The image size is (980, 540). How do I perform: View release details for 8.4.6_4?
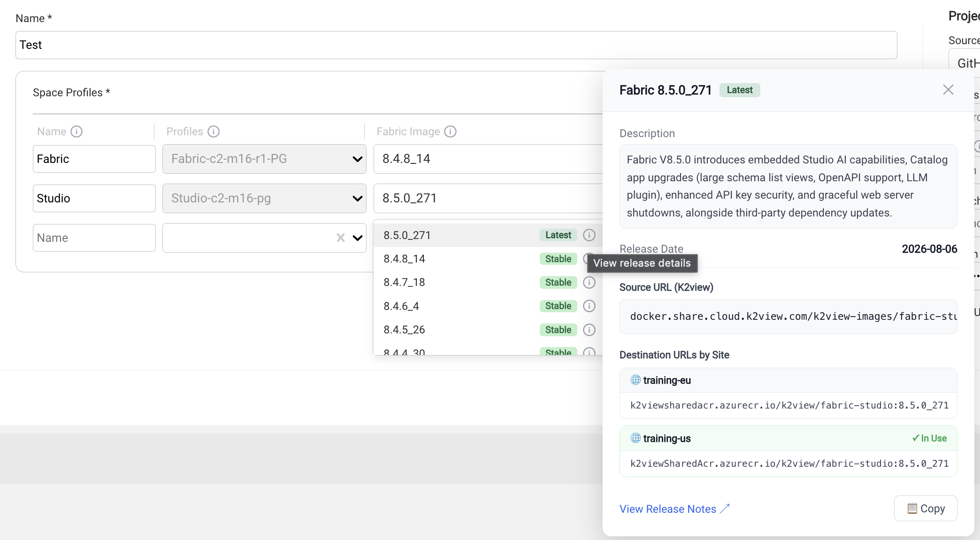589,306
